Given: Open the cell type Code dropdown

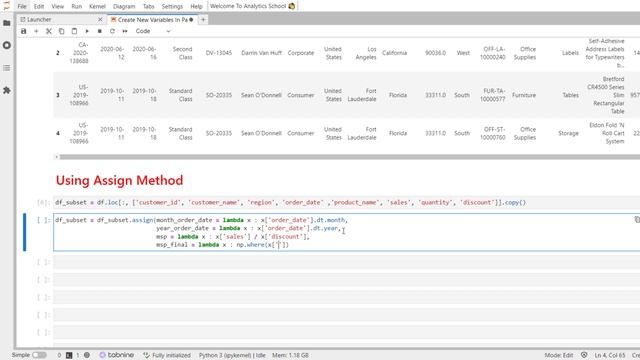Looking at the screenshot, I should 153,31.
